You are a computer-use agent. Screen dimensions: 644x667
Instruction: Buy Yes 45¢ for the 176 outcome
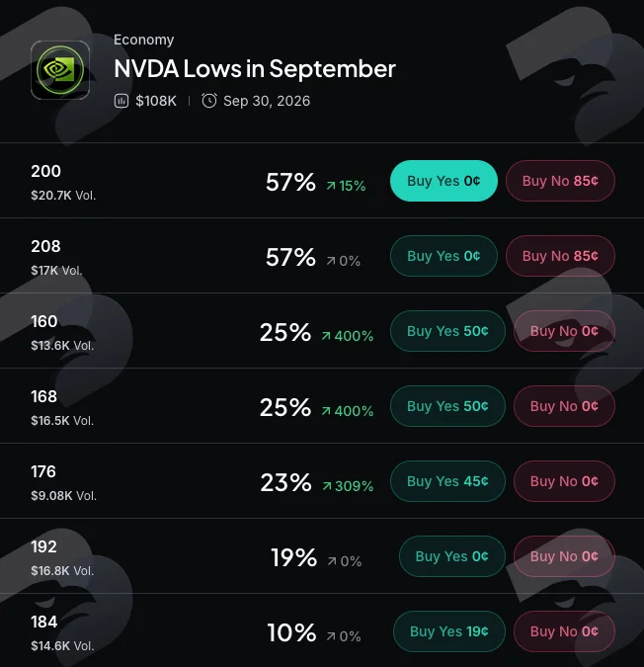click(x=447, y=481)
